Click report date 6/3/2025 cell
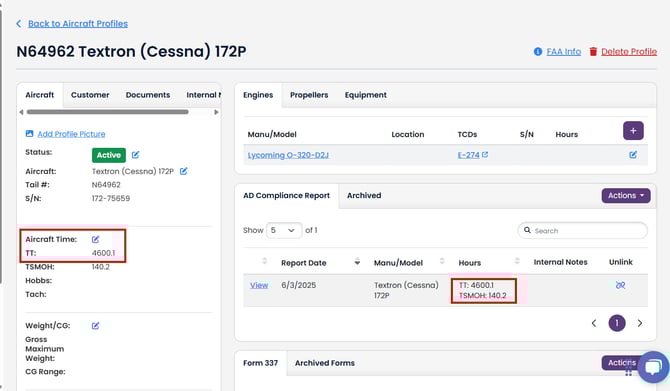The width and height of the screenshot is (670, 391). 299,285
